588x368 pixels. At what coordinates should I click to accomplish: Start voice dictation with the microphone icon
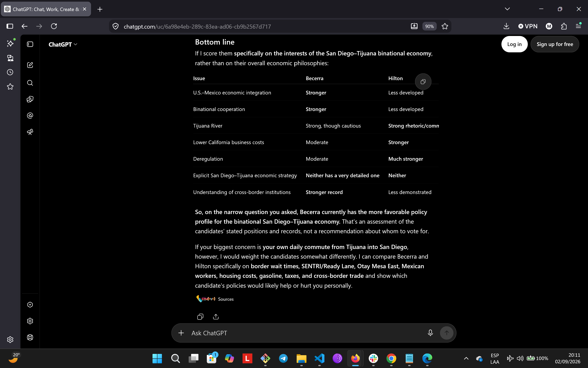pos(430,333)
